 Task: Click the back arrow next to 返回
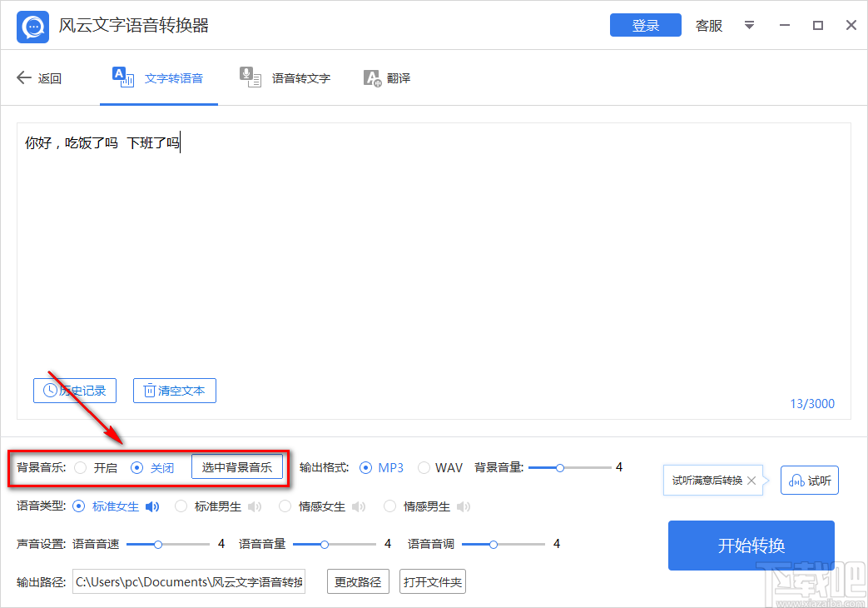point(23,77)
